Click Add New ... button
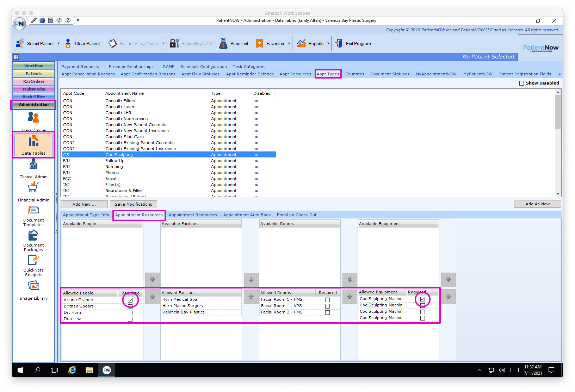Screen dimensions: 575x392 point(84,204)
